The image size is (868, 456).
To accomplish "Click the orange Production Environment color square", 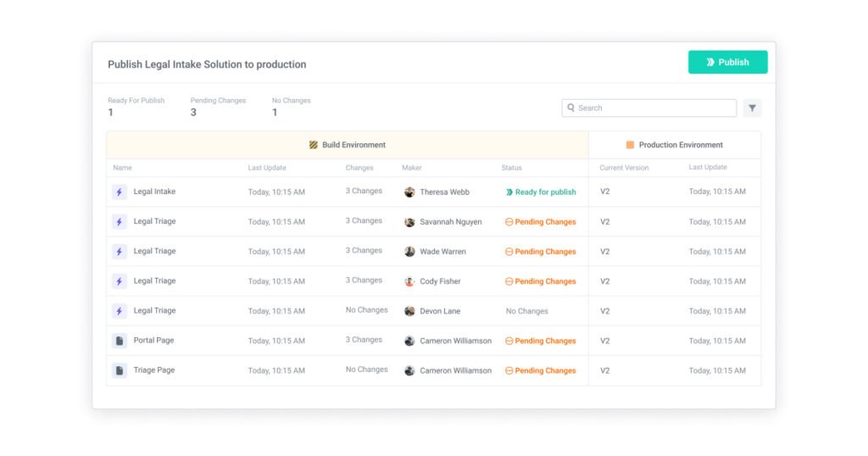I will (x=630, y=145).
